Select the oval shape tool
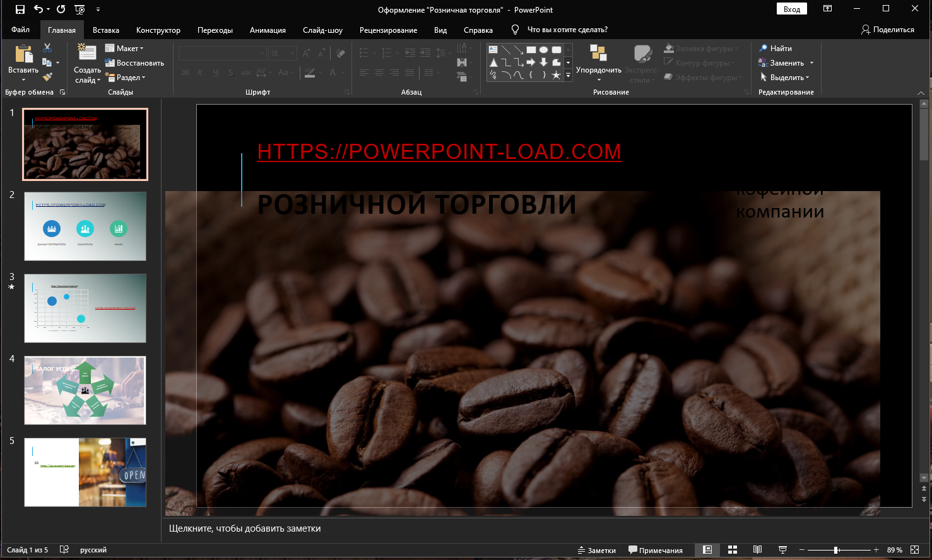The height and width of the screenshot is (560, 932). tap(544, 50)
